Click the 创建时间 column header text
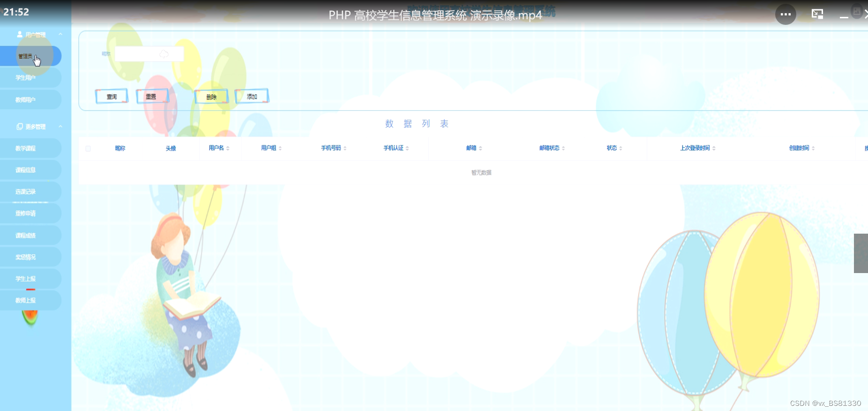The height and width of the screenshot is (411, 868). tap(799, 148)
